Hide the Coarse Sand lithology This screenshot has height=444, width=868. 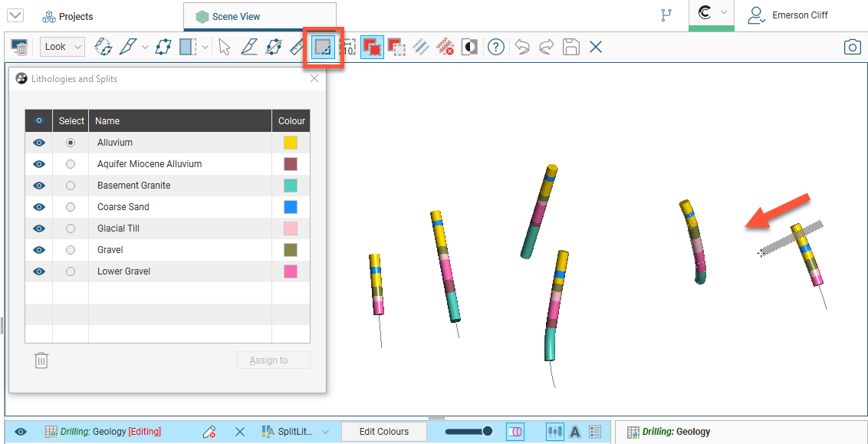[x=39, y=207]
